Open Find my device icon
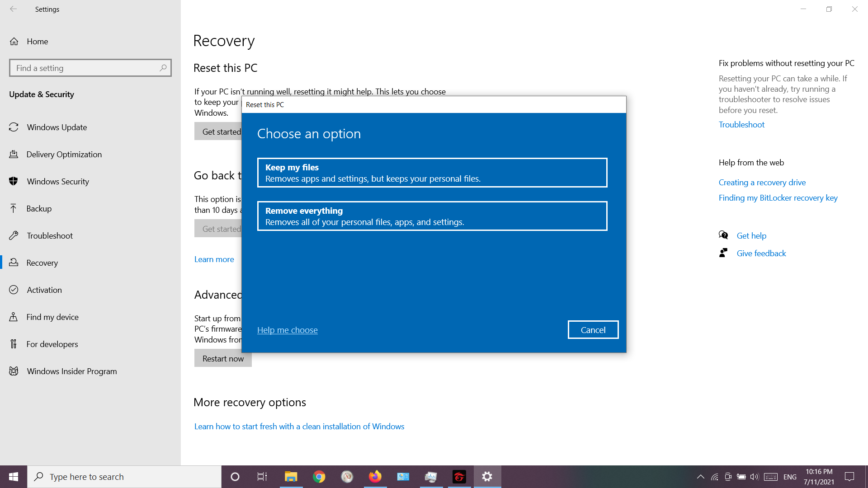The image size is (868, 488). coord(14,317)
